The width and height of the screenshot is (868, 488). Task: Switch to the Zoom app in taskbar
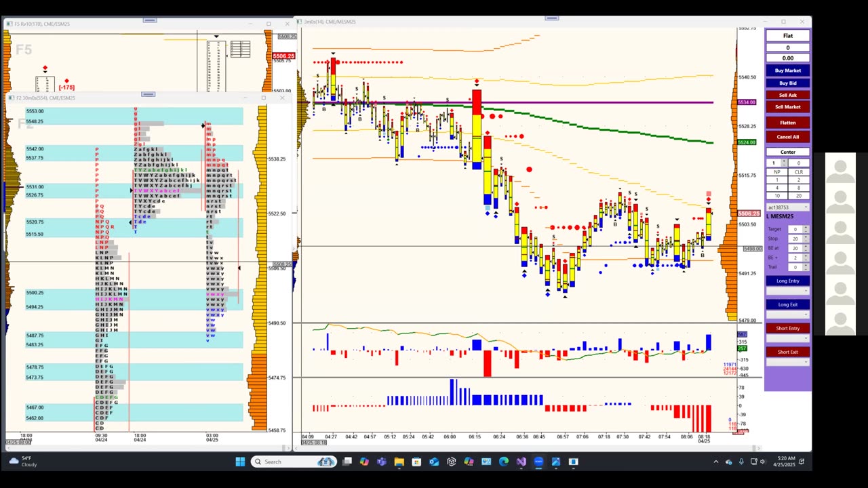(538, 462)
